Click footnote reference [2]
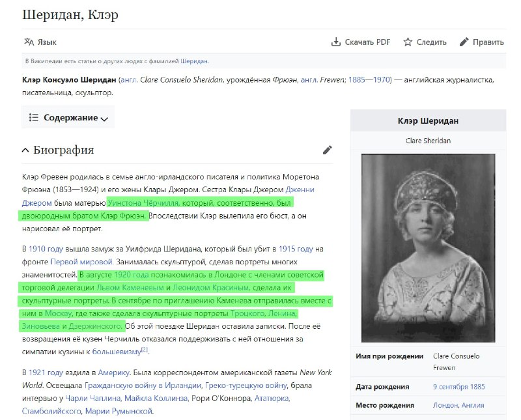 point(145,350)
